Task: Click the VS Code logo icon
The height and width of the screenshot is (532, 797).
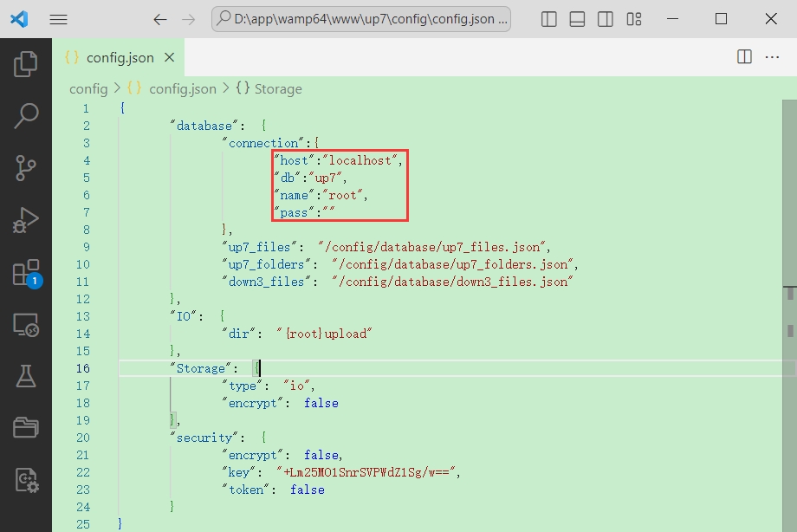Action: tap(19, 19)
